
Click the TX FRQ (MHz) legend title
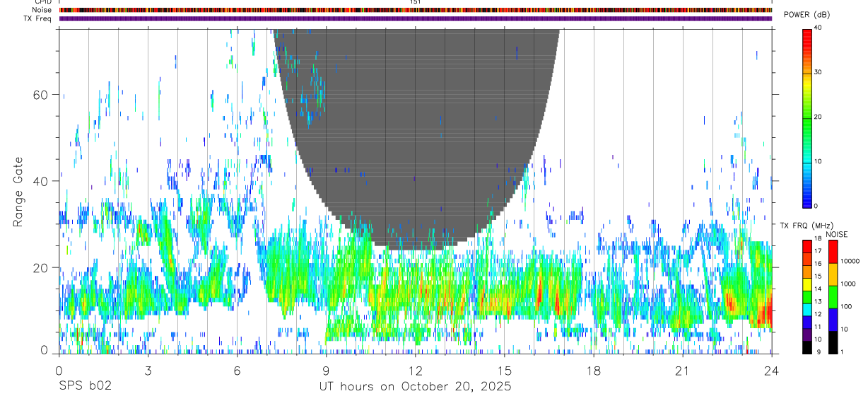807,226
